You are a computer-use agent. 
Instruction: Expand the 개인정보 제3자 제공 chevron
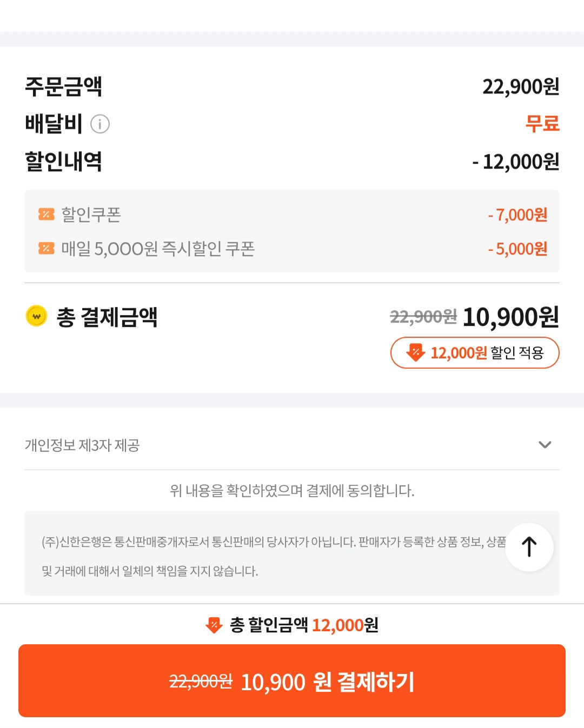[x=545, y=445]
